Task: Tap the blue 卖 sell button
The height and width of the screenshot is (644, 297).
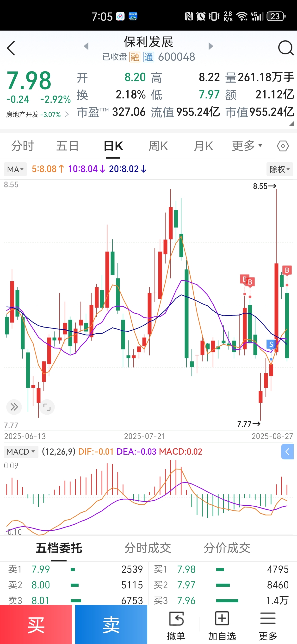Action: coord(111,625)
